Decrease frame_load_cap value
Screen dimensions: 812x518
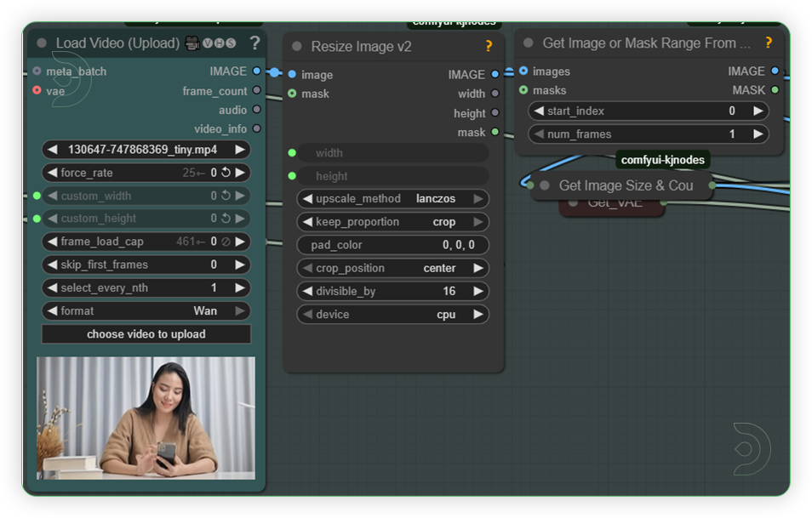click(x=52, y=242)
